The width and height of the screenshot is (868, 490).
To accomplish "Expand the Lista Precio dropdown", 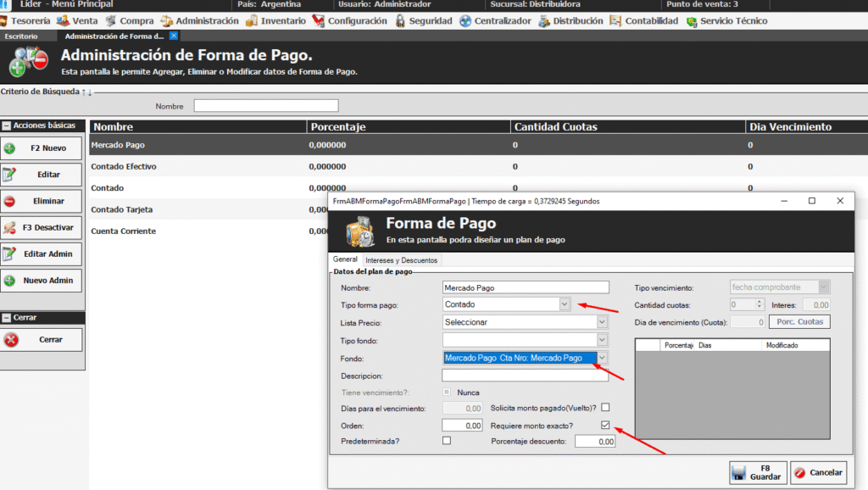I will point(602,322).
